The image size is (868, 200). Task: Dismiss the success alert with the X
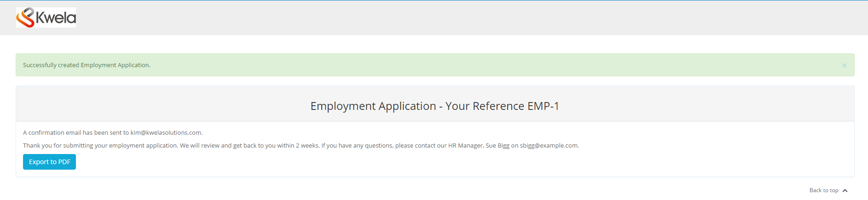(x=844, y=65)
